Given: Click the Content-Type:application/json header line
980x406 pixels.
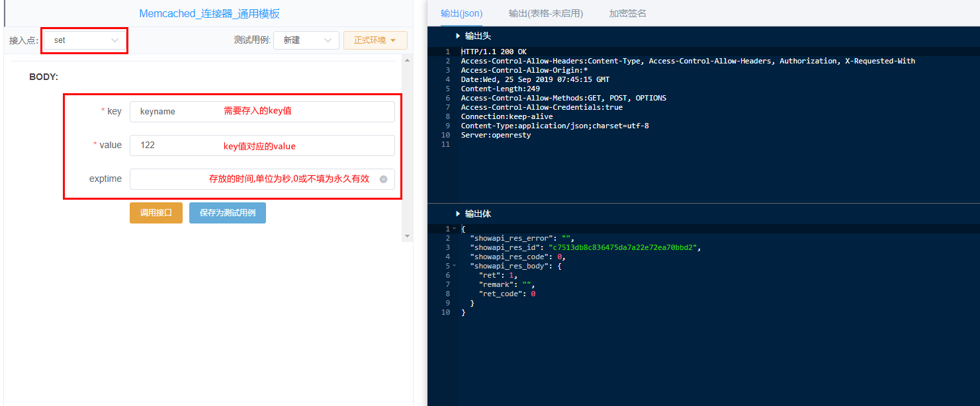Looking at the screenshot, I should (x=555, y=126).
